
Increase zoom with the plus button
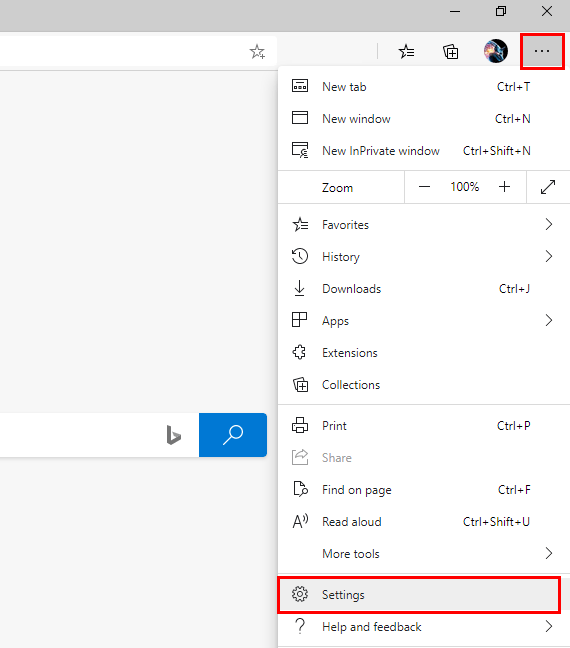tap(504, 187)
